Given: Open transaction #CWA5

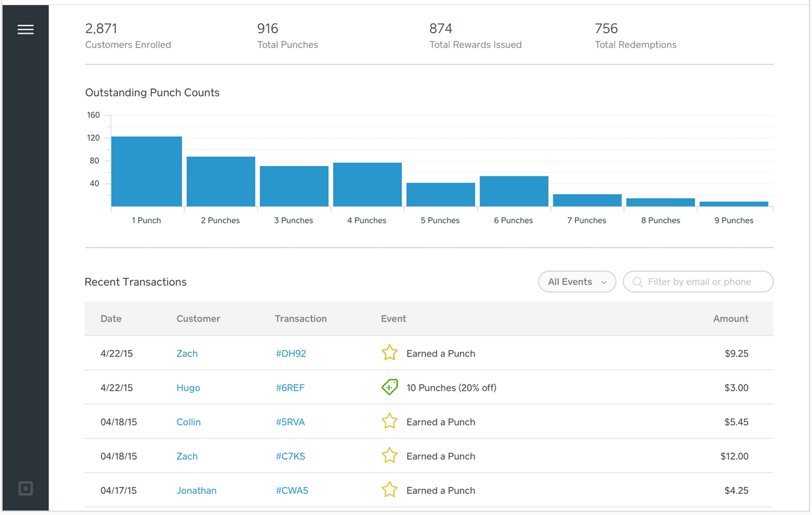Looking at the screenshot, I should pyautogui.click(x=292, y=491).
